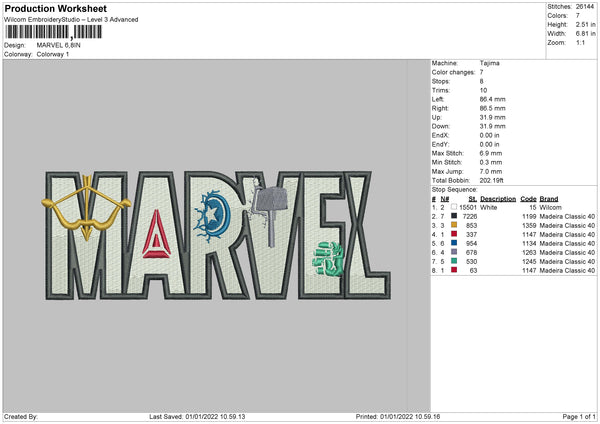Viewport: 600px width, 424px height.
Task: Click the "Printed" timestamp in footer
Action: (398, 416)
